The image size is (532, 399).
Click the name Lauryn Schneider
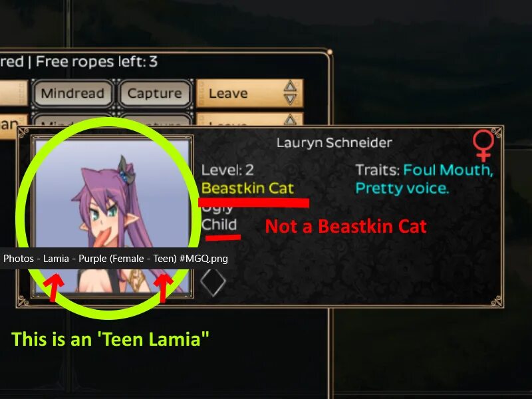[x=334, y=143]
